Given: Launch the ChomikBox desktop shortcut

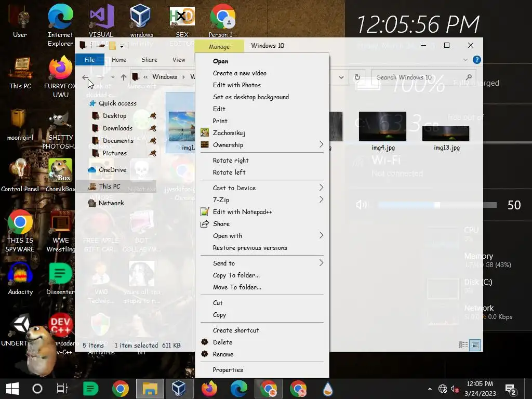Looking at the screenshot, I should 60,176.
